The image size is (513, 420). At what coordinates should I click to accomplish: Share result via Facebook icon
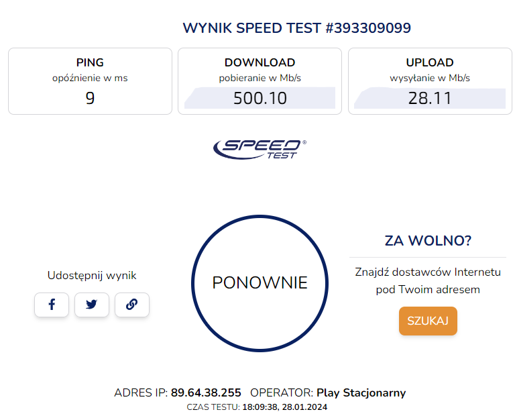[x=52, y=305]
